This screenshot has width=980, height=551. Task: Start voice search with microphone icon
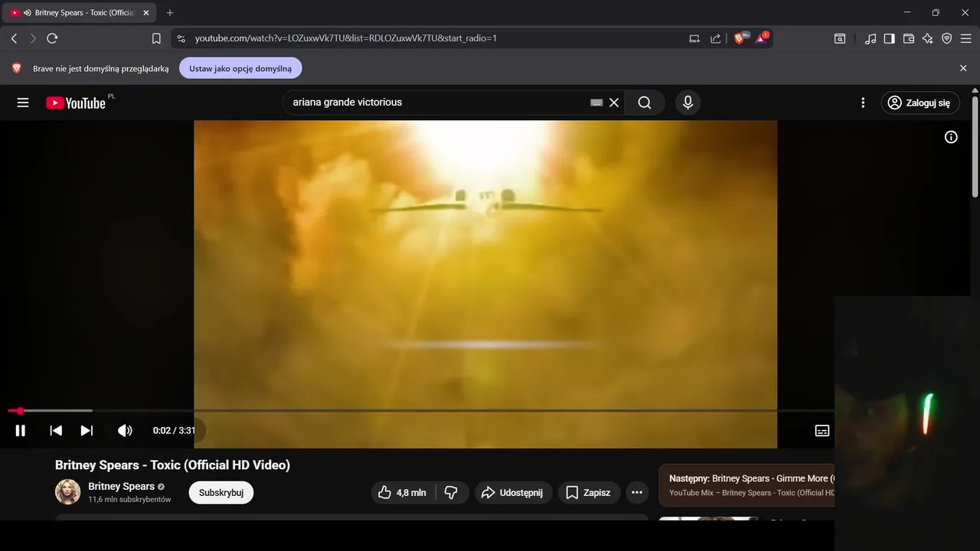click(x=688, y=103)
